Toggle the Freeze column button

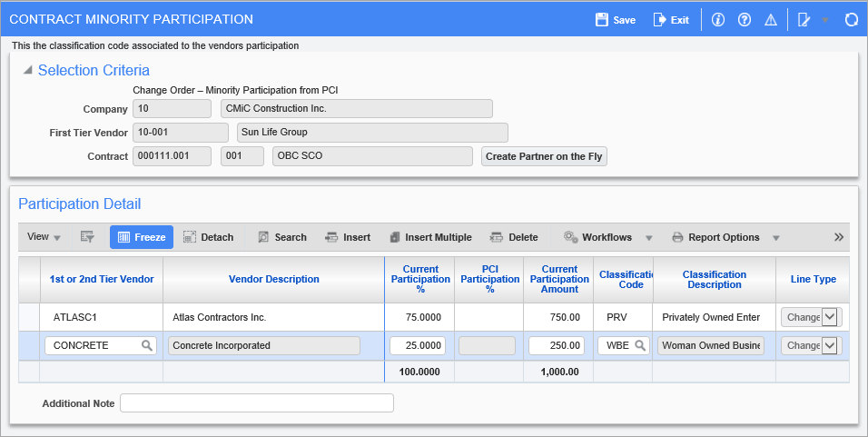(x=142, y=237)
